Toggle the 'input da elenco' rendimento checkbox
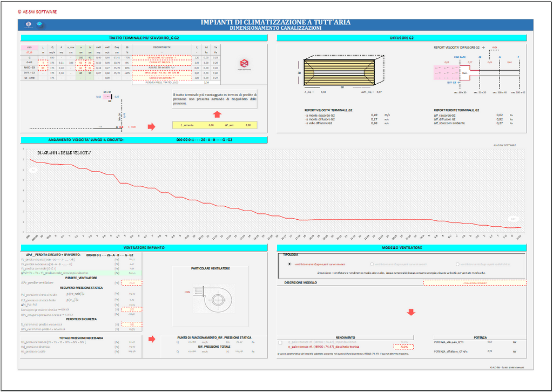The width and height of the screenshot is (553, 392). click(280, 342)
